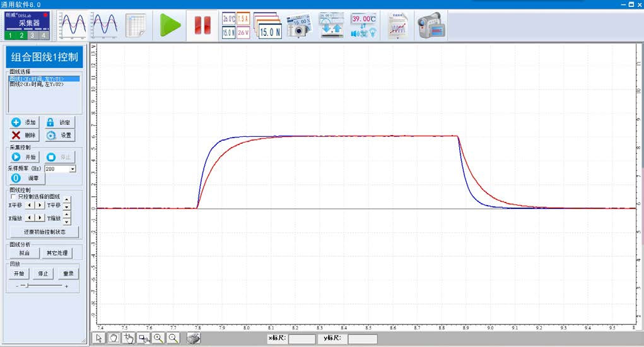644x347 pixels.
Task: Click the X平移 right arrow
Action: (x=40, y=205)
